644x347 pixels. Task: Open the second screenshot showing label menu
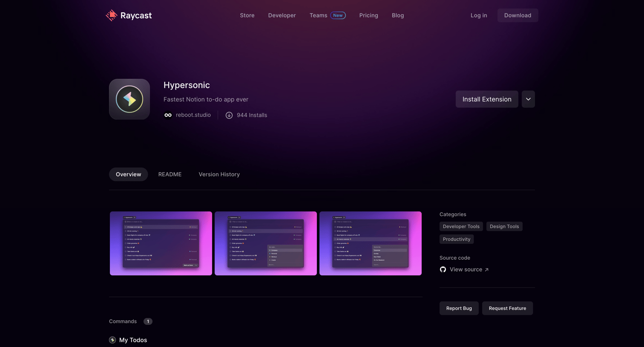[266, 243]
